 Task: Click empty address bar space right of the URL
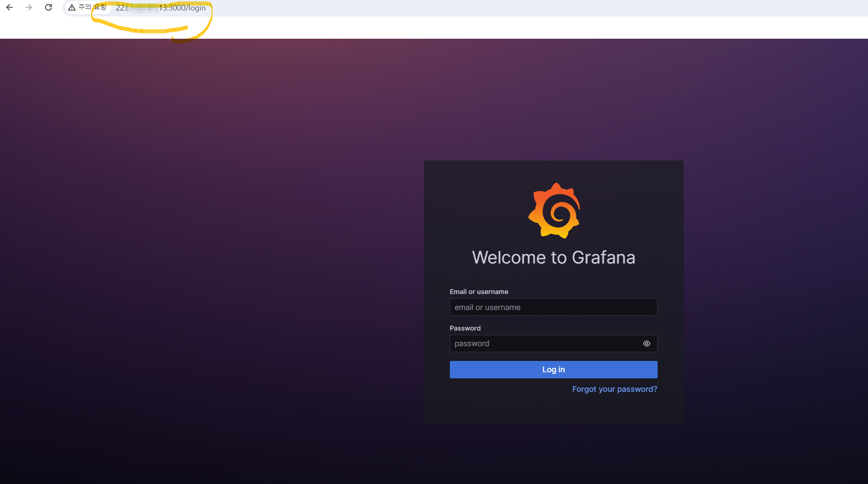click(522, 8)
